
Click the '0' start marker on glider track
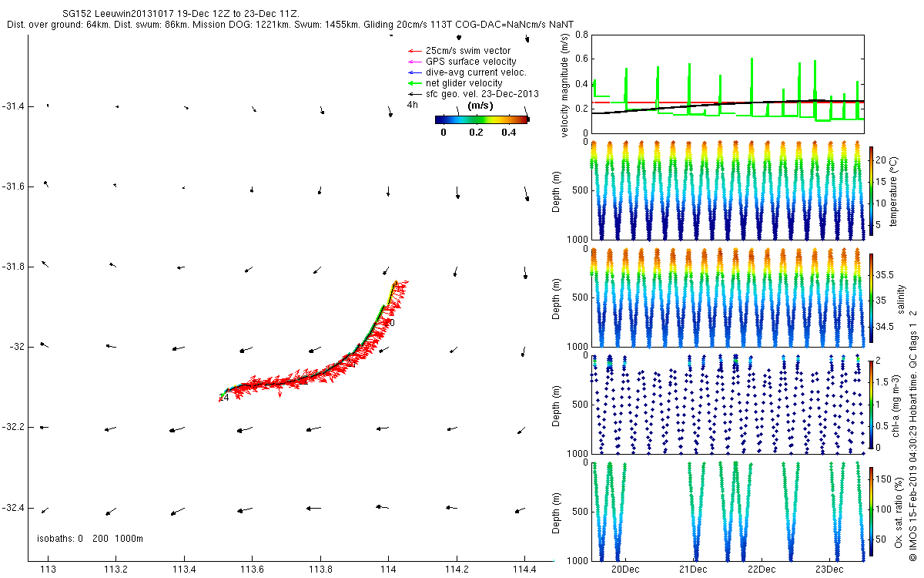[392, 323]
